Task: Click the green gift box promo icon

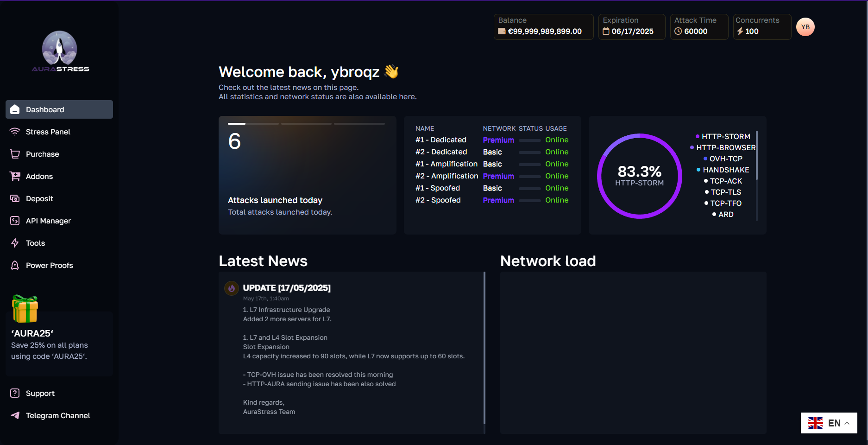Action: point(25,309)
